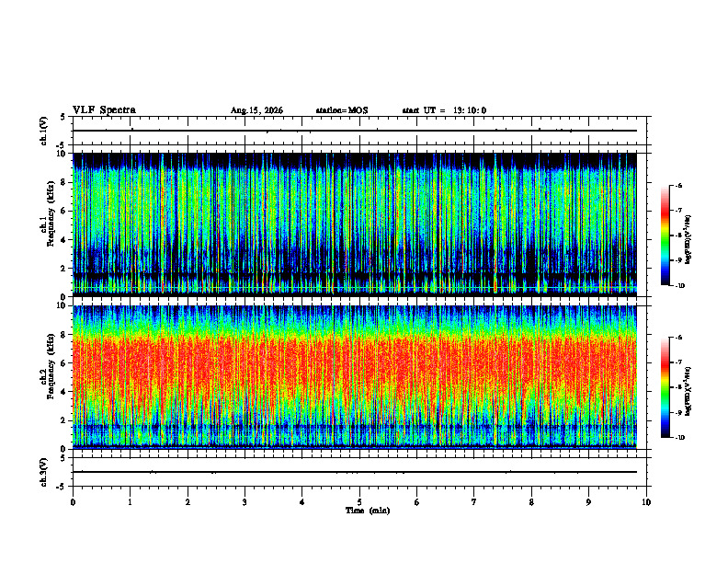
Task: Click the ch.1 frequency tick label "4"
Action: (64, 240)
